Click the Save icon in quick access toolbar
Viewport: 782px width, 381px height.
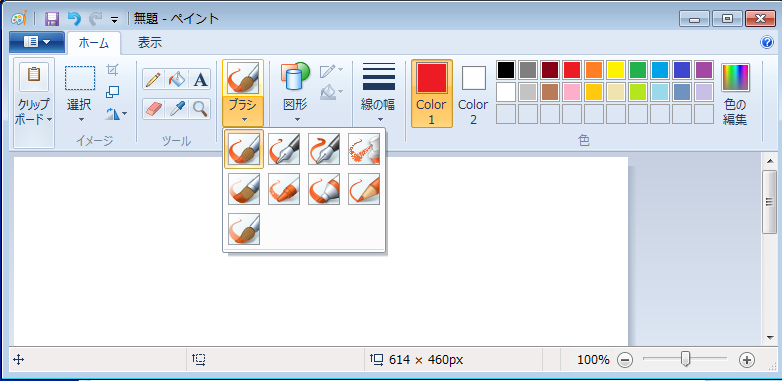click(52, 19)
